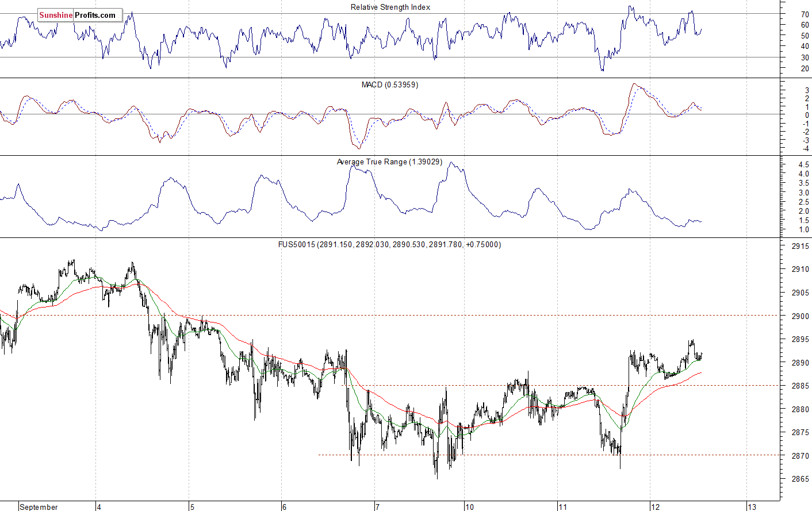Click the 2895 price axis label
Image resolution: width=812 pixels, height=511 pixels.
click(x=800, y=339)
